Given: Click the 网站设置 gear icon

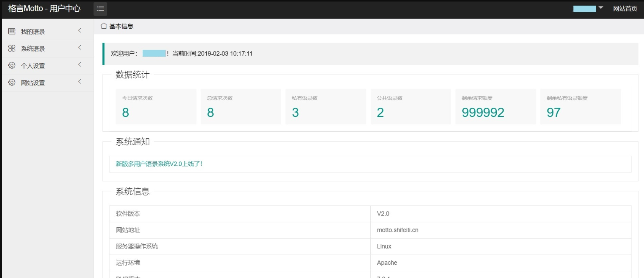Looking at the screenshot, I should [x=12, y=82].
